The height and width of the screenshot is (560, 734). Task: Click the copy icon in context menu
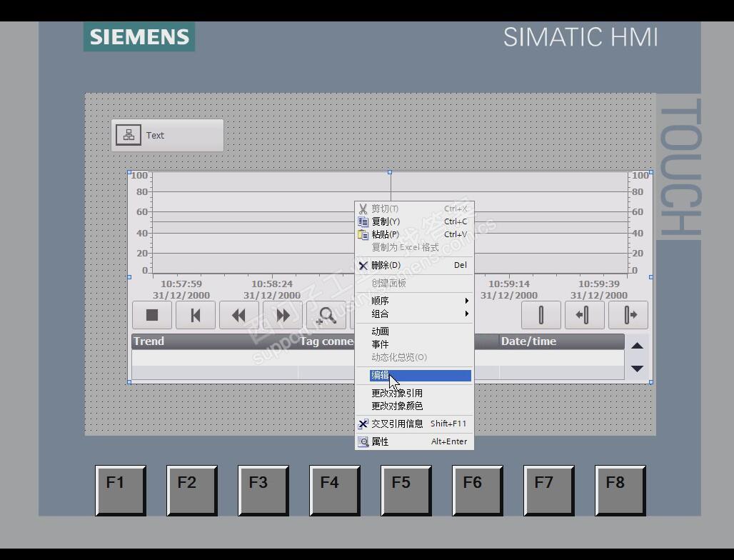(x=363, y=221)
